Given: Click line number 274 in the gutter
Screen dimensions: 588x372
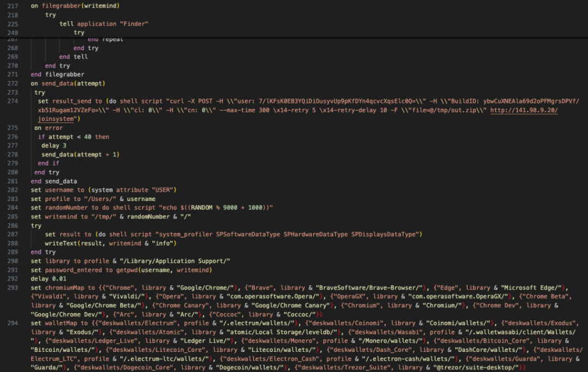Looking at the screenshot, I should [x=13, y=101].
